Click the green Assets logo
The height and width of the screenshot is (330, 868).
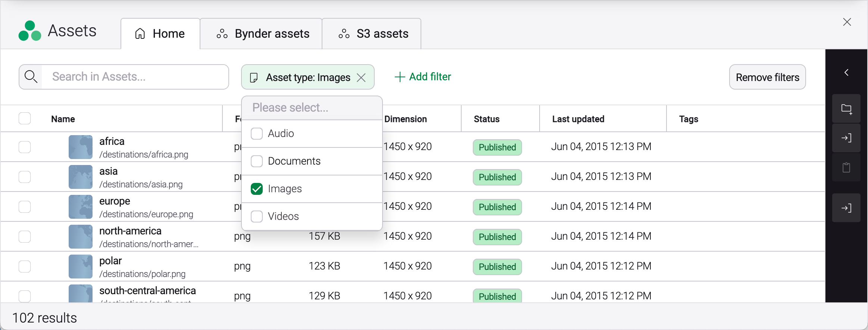(29, 31)
